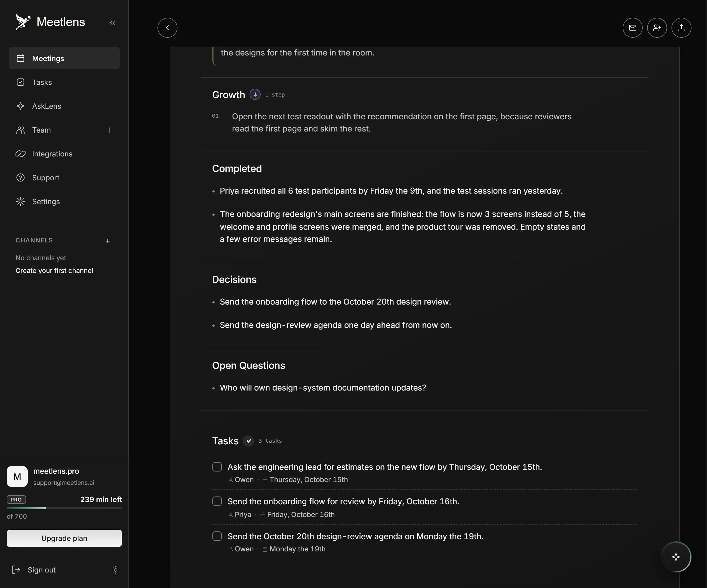Screen dimensions: 707x588
Task: Invite a person with add-user icon
Action: coord(657,28)
